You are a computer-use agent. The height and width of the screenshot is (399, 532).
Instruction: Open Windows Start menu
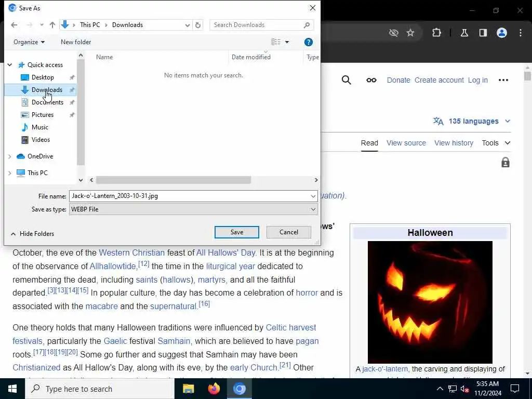tap(12, 389)
